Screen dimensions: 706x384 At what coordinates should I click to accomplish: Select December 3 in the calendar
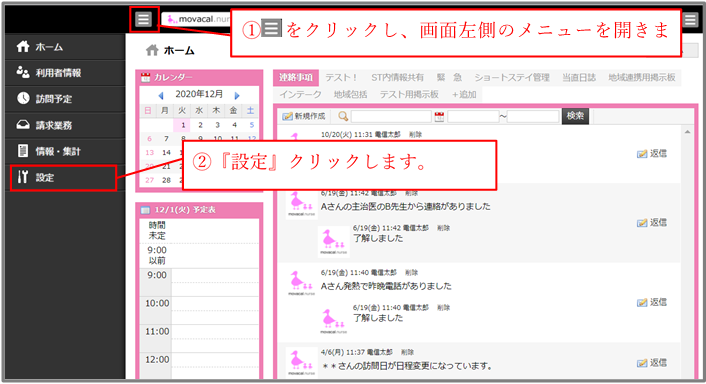click(x=217, y=125)
